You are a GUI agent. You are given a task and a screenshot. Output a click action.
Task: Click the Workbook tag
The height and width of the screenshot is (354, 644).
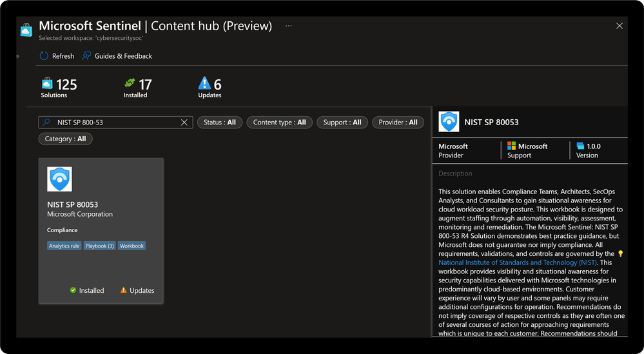(x=132, y=246)
